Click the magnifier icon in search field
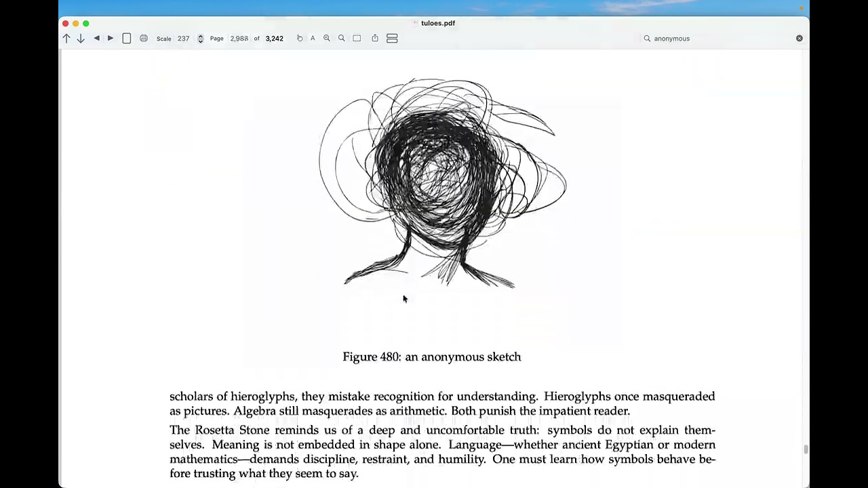The height and width of the screenshot is (488, 868). pyautogui.click(x=647, y=39)
